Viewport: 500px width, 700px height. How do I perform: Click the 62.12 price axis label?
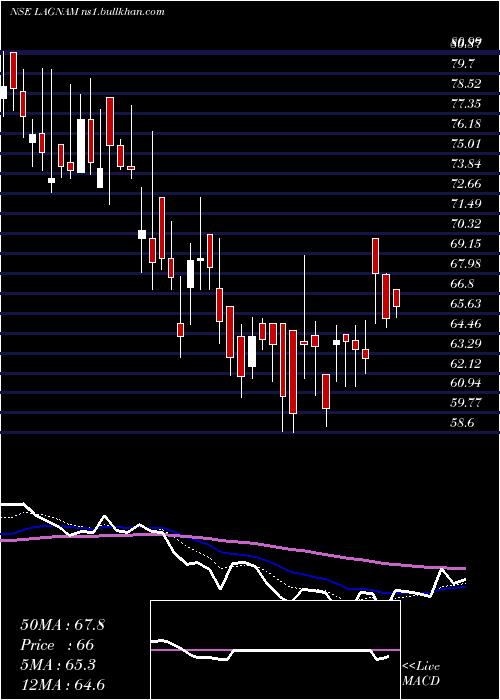pos(466,364)
